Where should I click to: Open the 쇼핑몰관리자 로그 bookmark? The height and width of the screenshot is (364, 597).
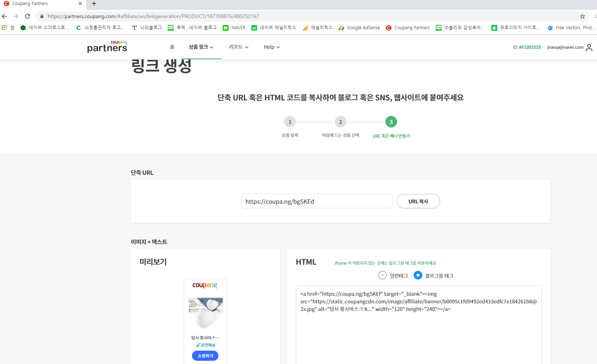100,27
